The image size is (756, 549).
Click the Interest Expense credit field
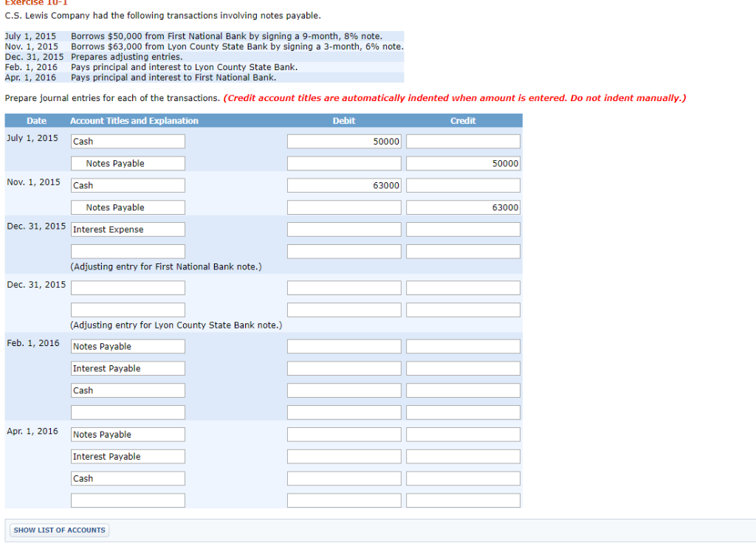pos(464,229)
